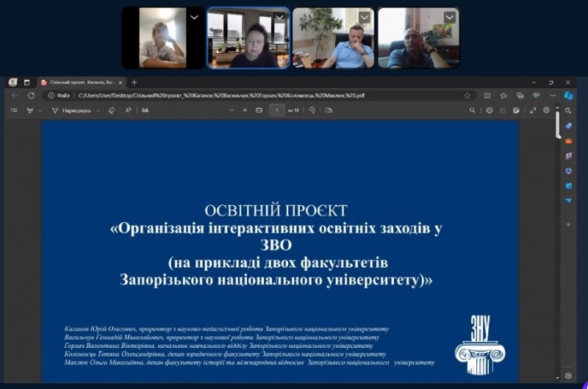Open the orange tools sidebar icon
Viewport: 588px width, 389px height.
pos(568,141)
